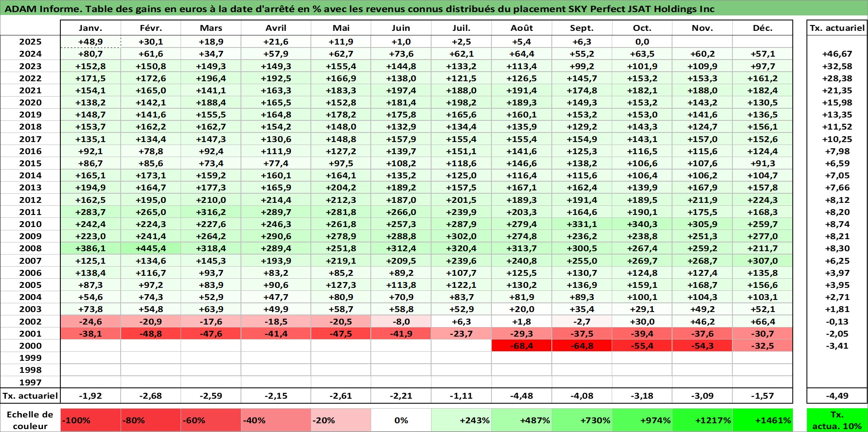Viewport: 868px width, 432px height.
Task: Click the +445,4 cell in 2008
Action: [151, 248]
